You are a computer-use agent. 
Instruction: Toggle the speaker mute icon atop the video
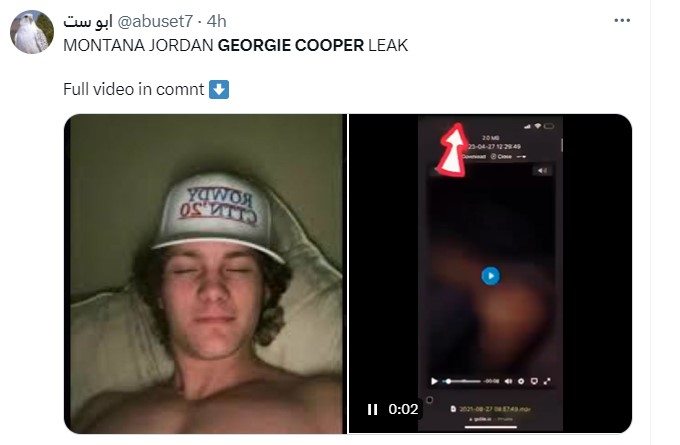542,171
